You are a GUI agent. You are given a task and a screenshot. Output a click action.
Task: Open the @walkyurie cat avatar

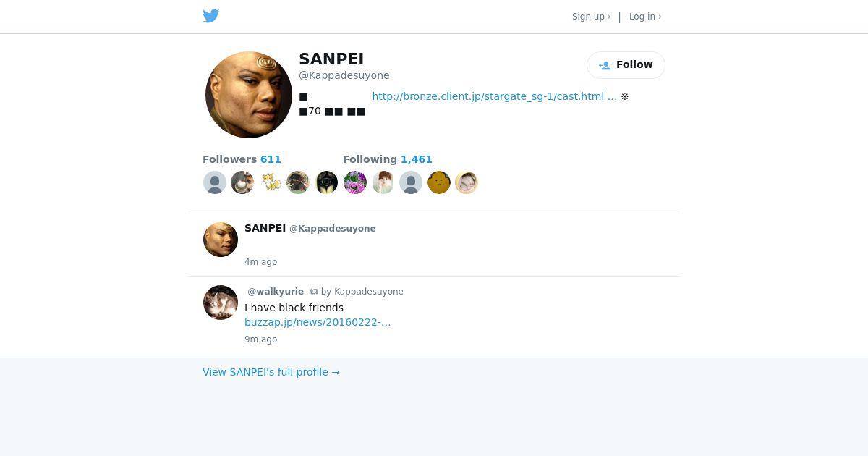(221, 303)
